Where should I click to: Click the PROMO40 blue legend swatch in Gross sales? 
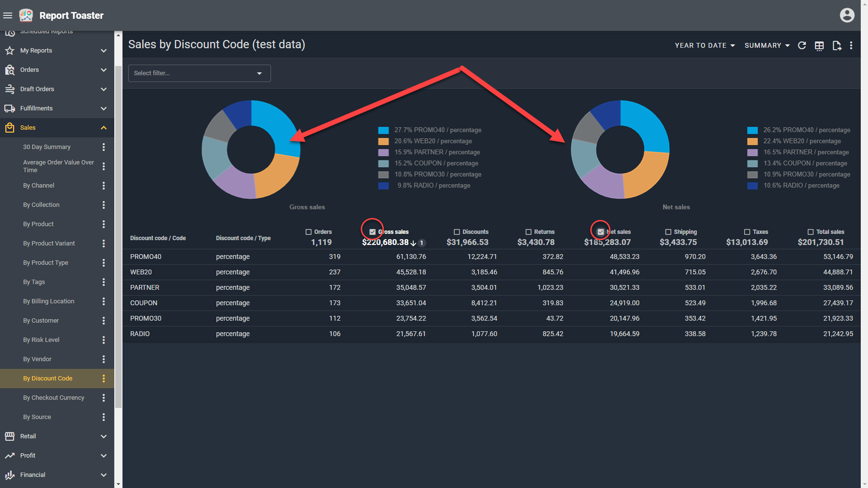pyautogui.click(x=383, y=130)
